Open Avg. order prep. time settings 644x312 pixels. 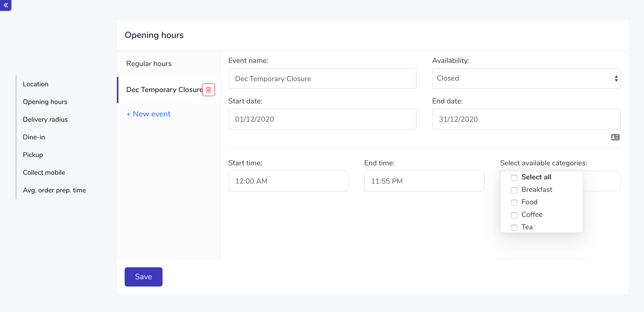coord(54,190)
